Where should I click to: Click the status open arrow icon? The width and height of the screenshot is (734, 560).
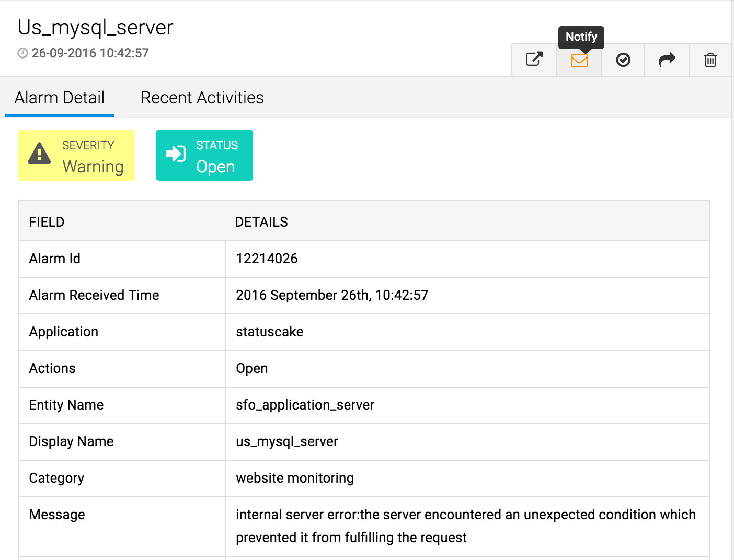176,154
